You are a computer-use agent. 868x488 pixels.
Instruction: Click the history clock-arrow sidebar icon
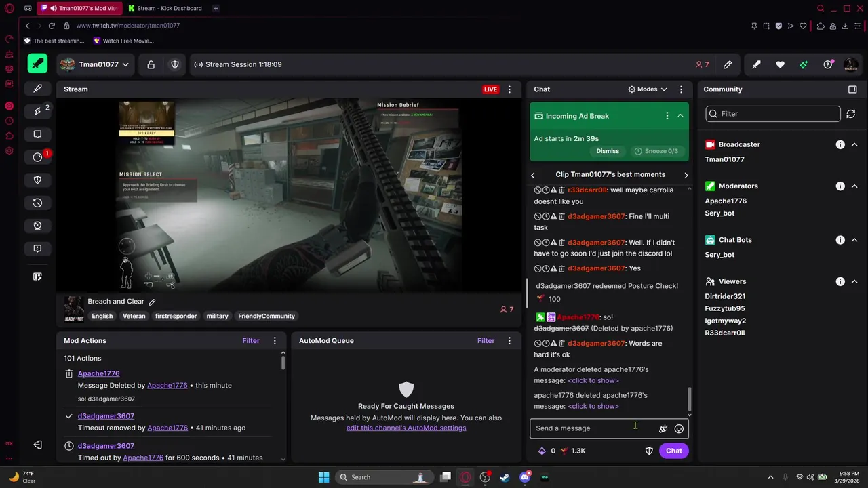tap(37, 203)
